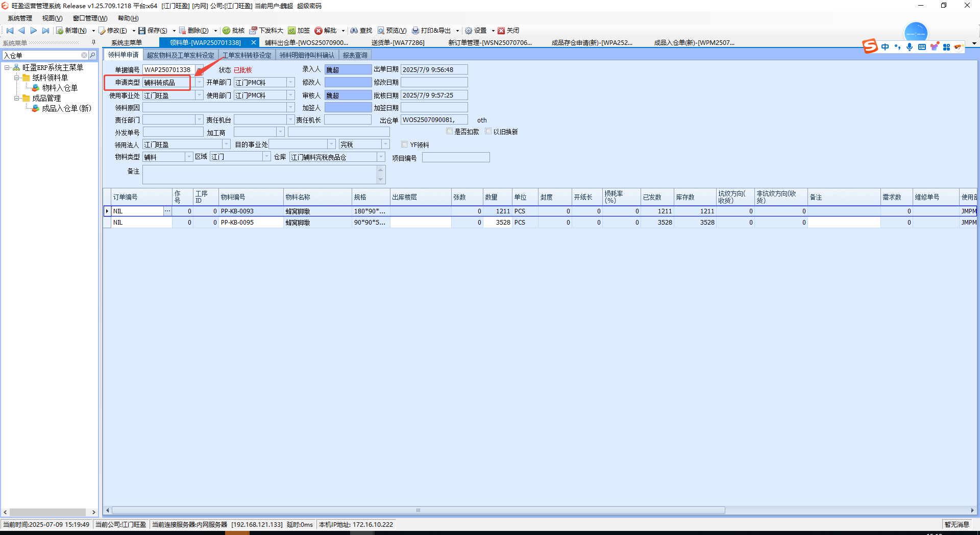Image resolution: width=980 pixels, height=535 pixels.
Task: Open the 领用法人 dropdown
Action: pos(226,144)
